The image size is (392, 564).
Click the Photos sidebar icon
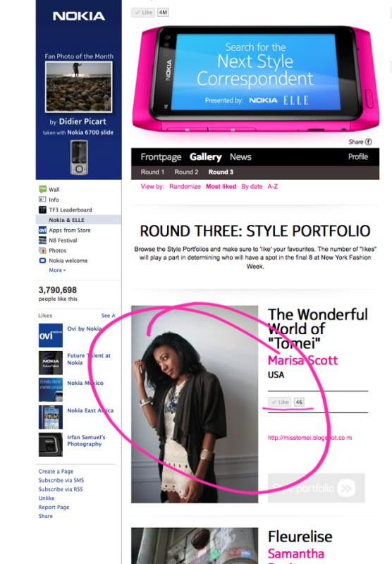42,250
